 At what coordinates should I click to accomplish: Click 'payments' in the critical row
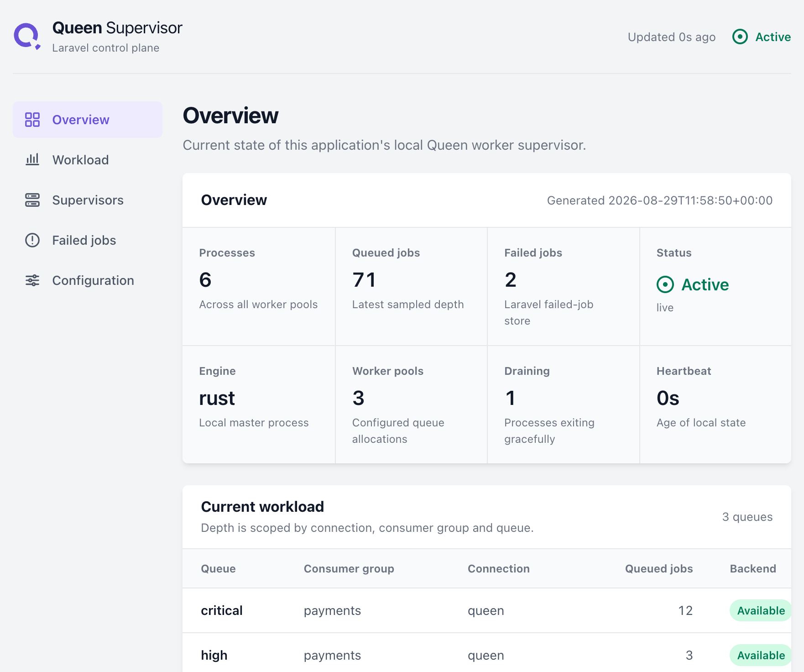[x=332, y=611]
